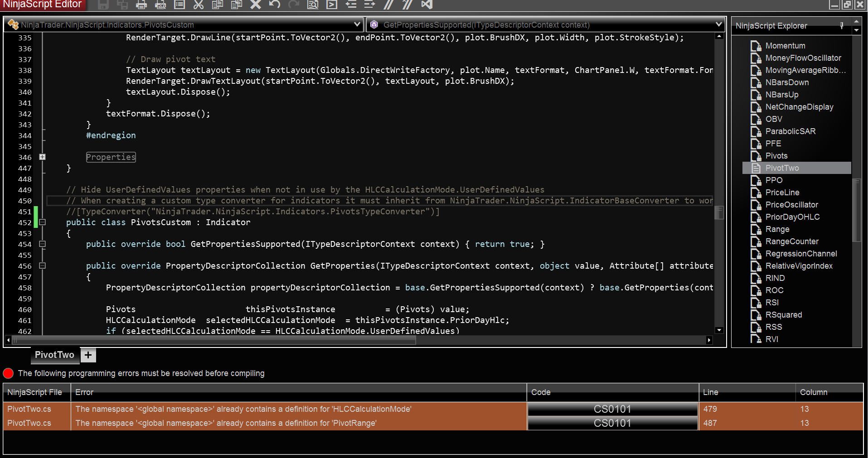
Task: Click the red error indicator circle
Action: [x=8, y=373]
